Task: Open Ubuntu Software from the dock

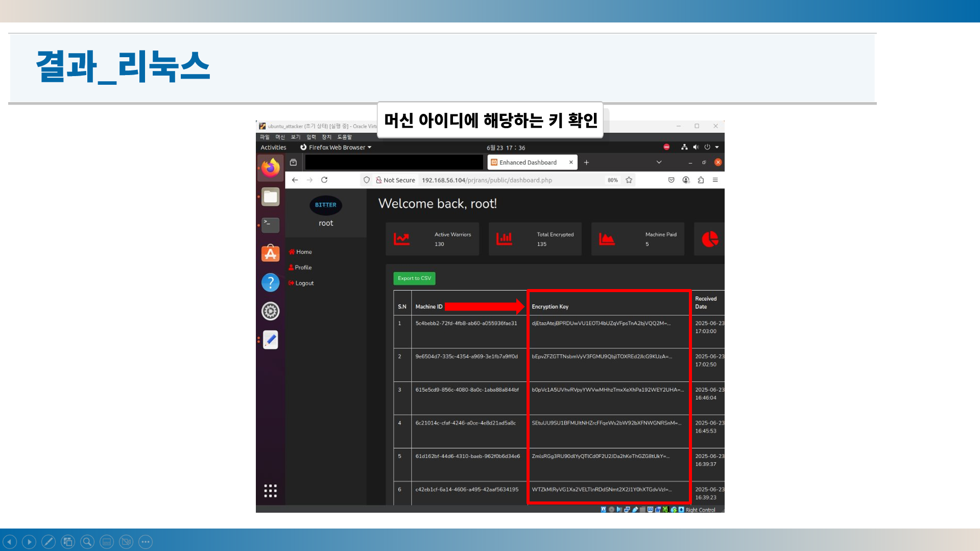Action: click(270, 253)
